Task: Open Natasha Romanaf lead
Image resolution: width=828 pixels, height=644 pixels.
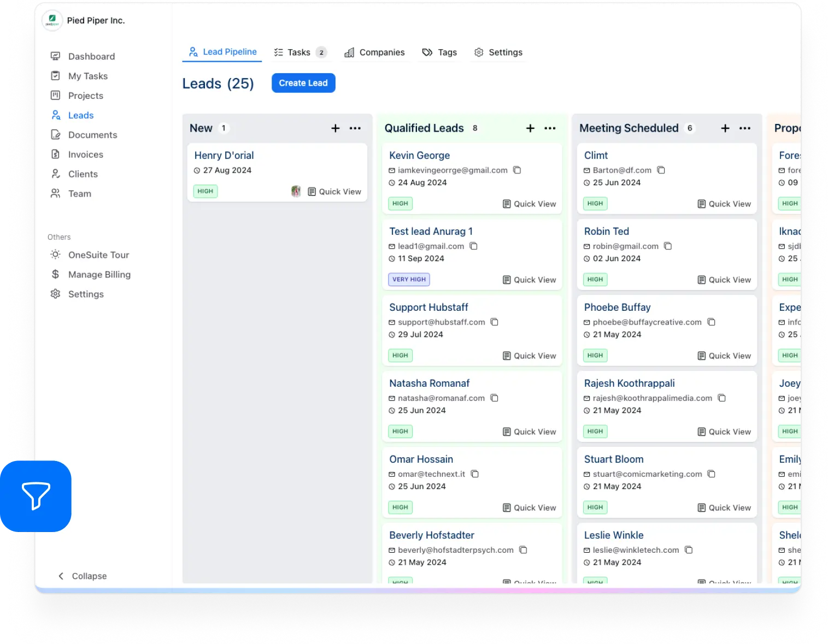Action: point(429,383)
